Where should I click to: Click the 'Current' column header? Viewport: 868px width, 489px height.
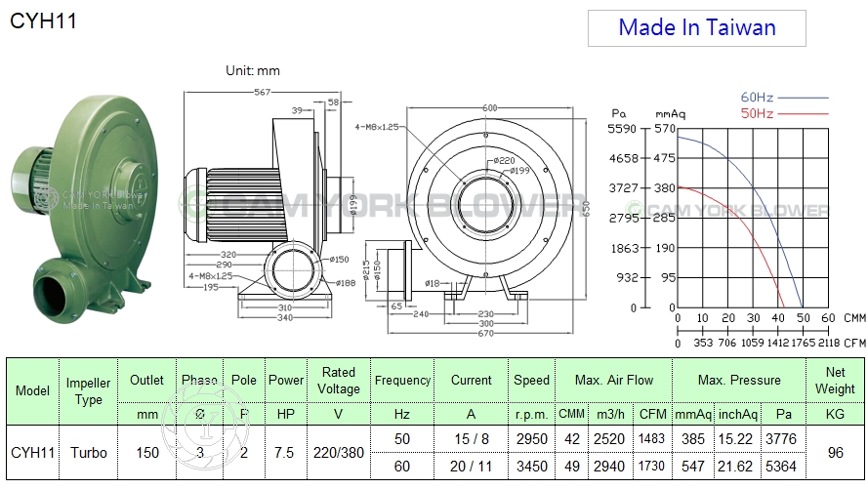point(471,381)
